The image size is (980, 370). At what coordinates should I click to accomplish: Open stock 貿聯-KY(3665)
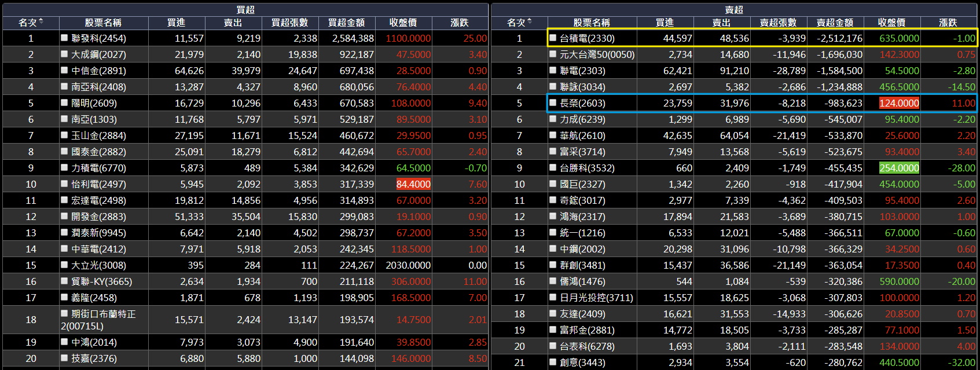(102, 281)
